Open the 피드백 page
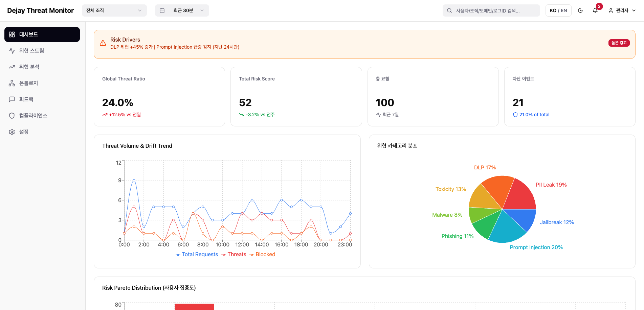 42,99
